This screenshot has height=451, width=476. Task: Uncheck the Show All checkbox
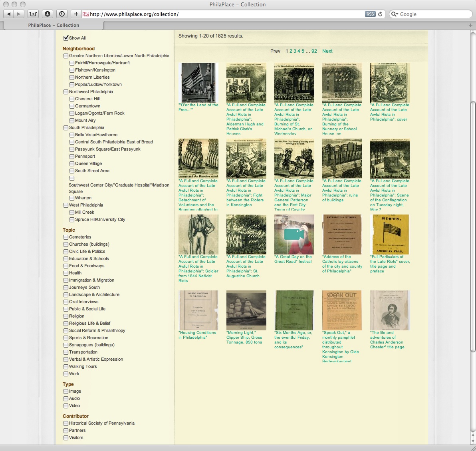click(x=66, y=38)
